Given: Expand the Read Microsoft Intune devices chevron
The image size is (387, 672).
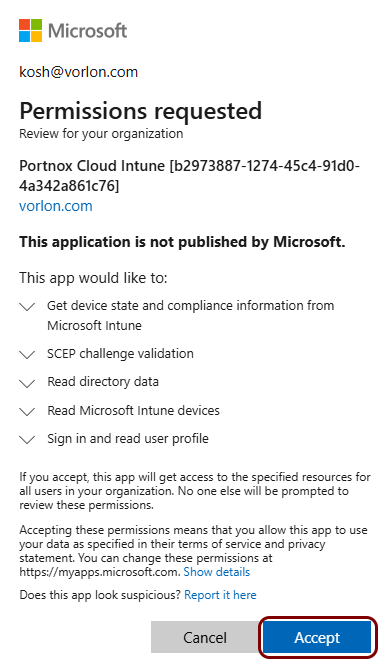Looking at the screenshot, I should [27, 412].
